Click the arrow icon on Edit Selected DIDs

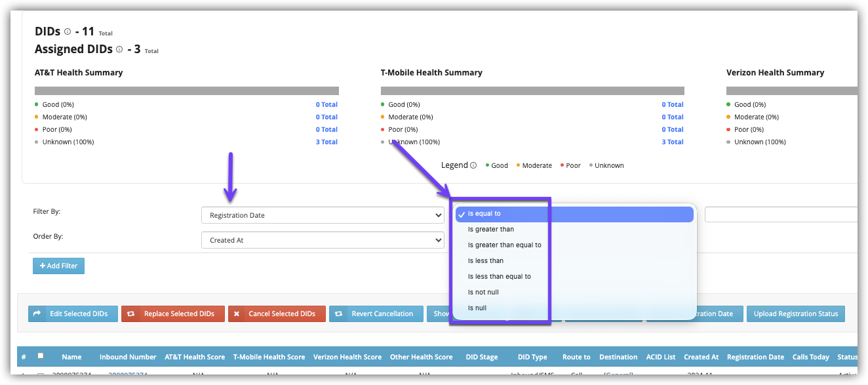click(x=37, y=314)
